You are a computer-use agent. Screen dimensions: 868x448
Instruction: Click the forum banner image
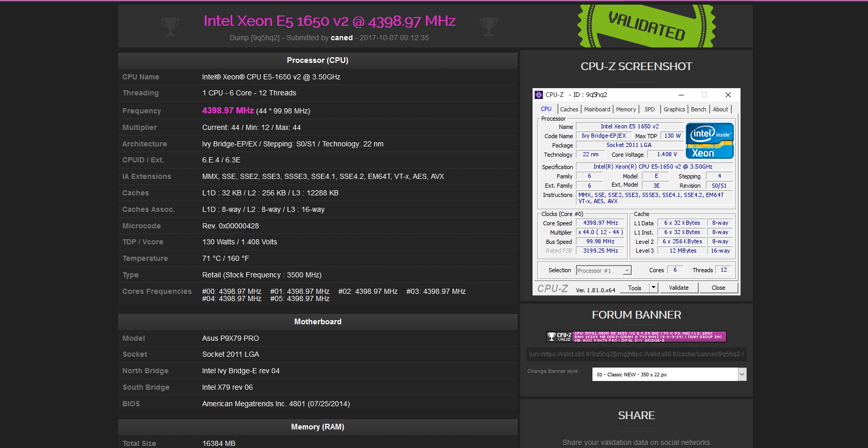[636, 337]
